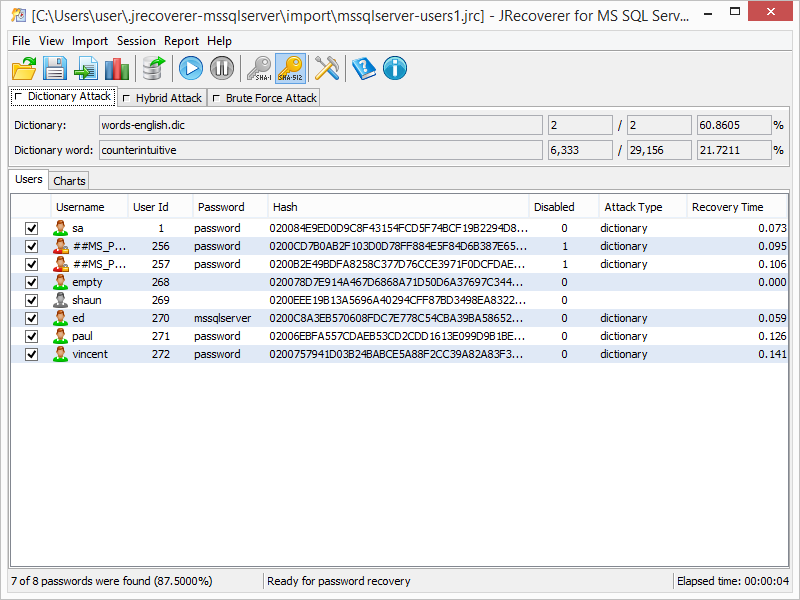This screenshot has width=800, height=600.
Task: Start recovery with the blue play button
Action: click(x=191, y=68)
